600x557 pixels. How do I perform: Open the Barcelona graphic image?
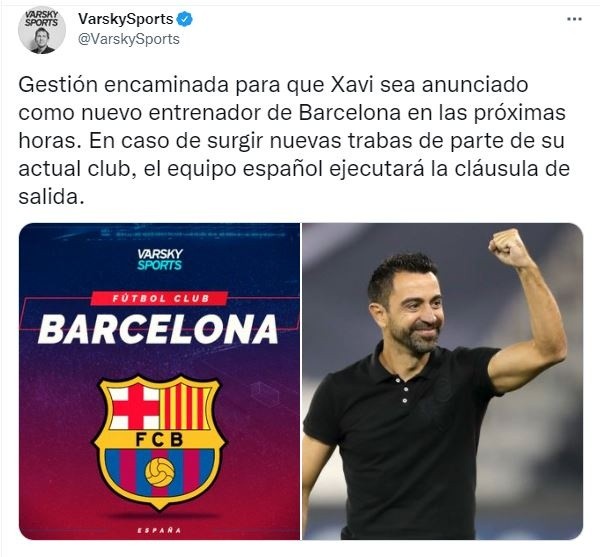(159, 381)
